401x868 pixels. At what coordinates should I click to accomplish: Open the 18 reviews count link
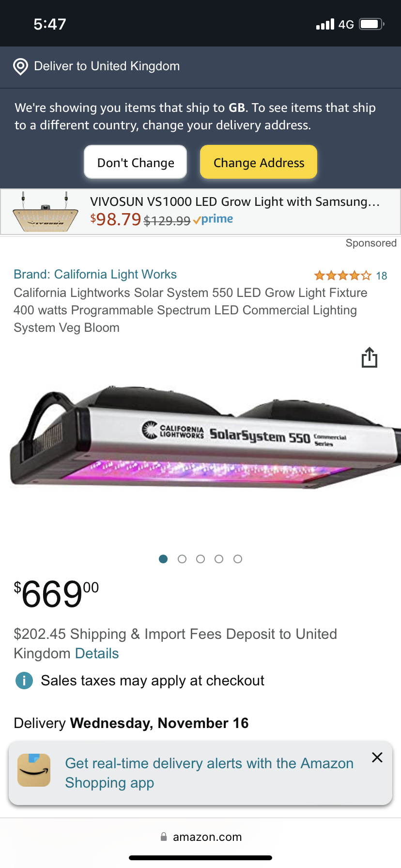tap(382, 276)
